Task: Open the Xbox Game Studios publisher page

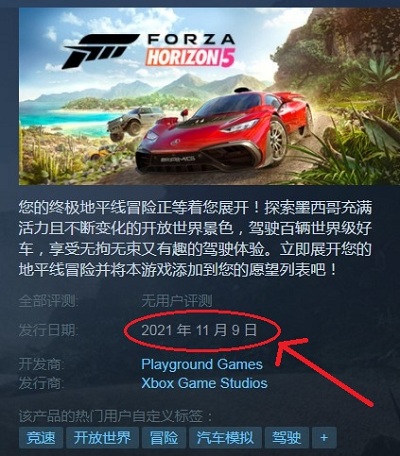Action: coord(204,383)
